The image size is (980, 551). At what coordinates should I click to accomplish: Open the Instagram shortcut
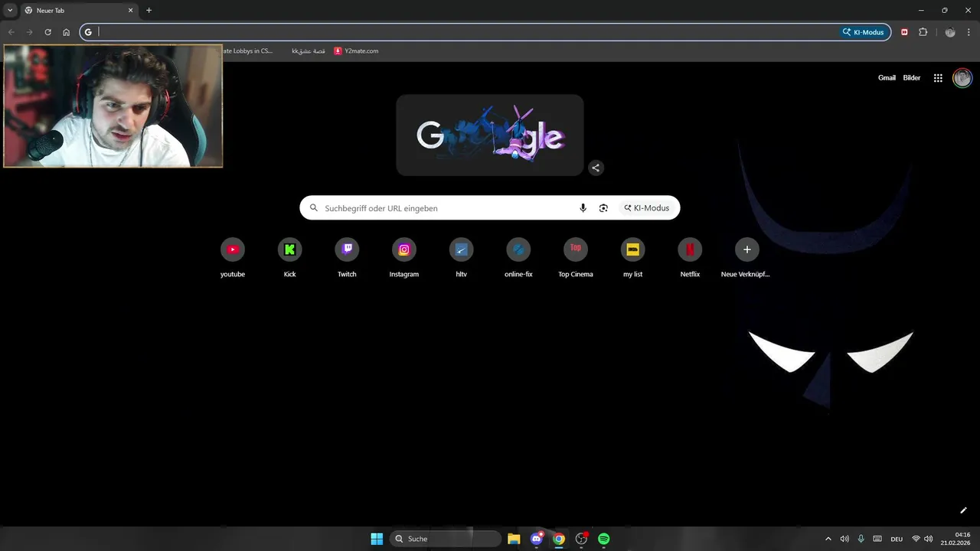pos(404,258)
